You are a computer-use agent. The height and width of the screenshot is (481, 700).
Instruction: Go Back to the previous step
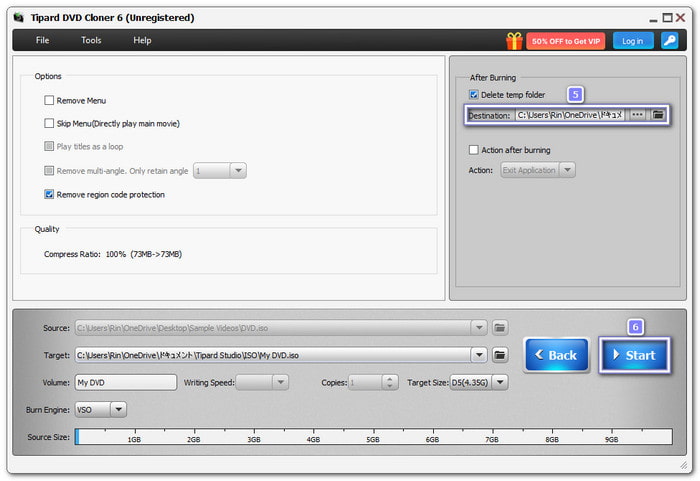tap(556, 355)
